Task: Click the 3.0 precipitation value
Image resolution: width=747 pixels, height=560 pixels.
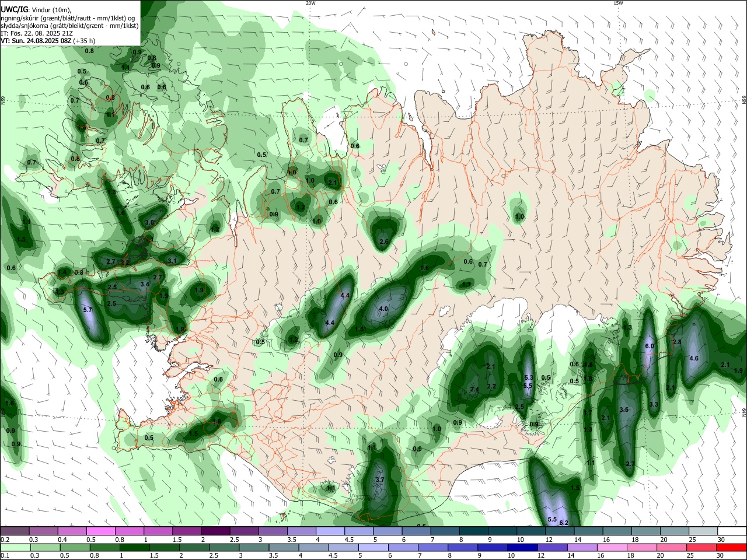Action: pyautogui.click(x=149, y=222)
